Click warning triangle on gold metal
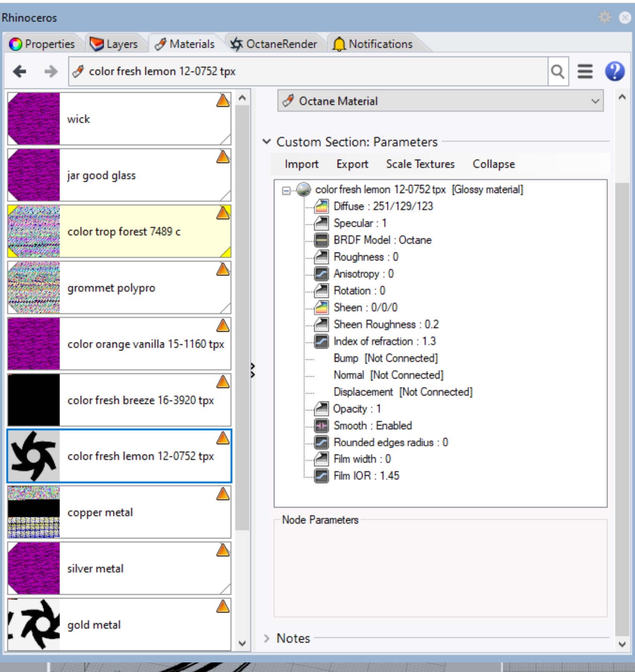 click(223, 606)
